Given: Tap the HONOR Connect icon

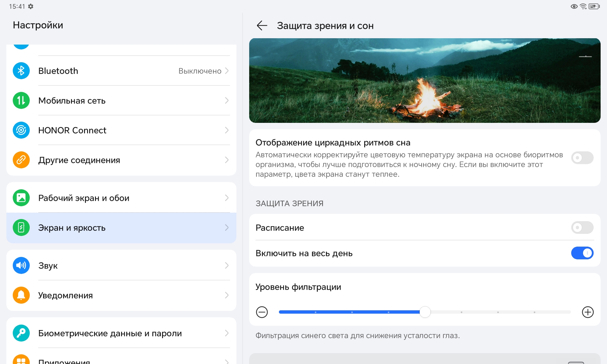Looking at the screenshot, I should click(x=21, y=130).
